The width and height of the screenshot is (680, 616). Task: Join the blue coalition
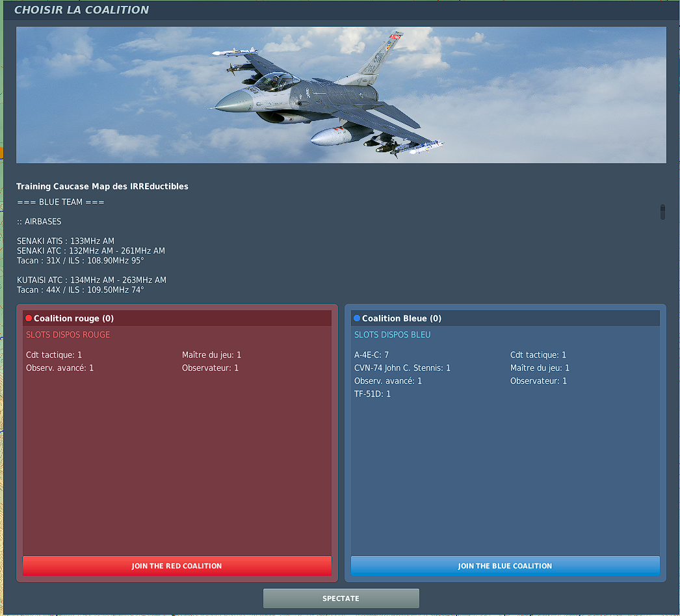(505, 566)
